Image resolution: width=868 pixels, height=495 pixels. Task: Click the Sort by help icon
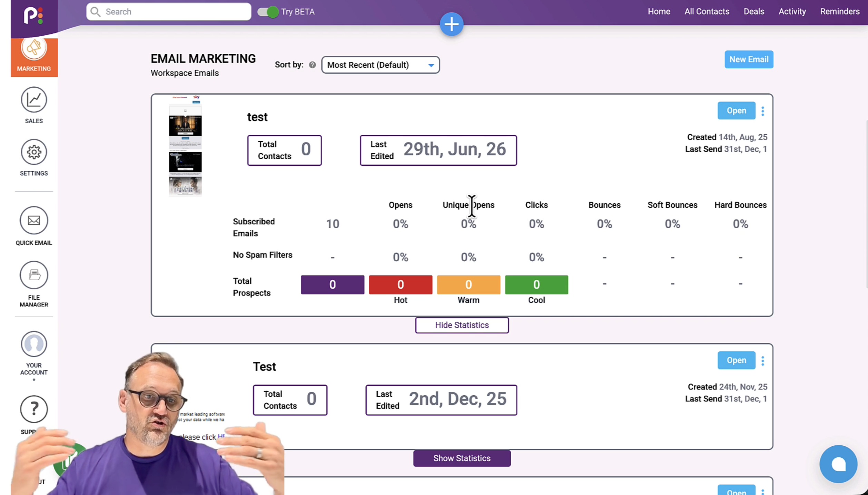(x=312, y=65)
